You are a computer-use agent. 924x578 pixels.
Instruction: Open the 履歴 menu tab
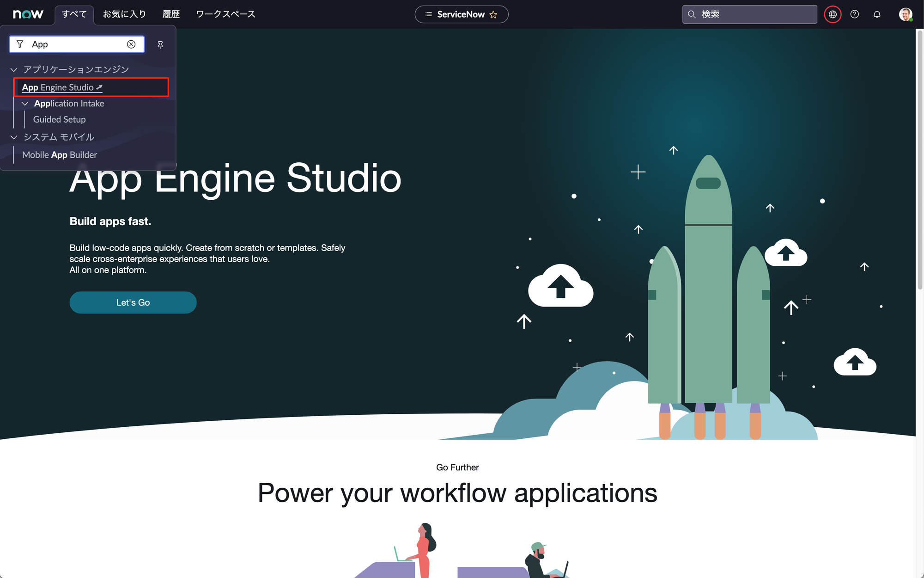(171, 14)
